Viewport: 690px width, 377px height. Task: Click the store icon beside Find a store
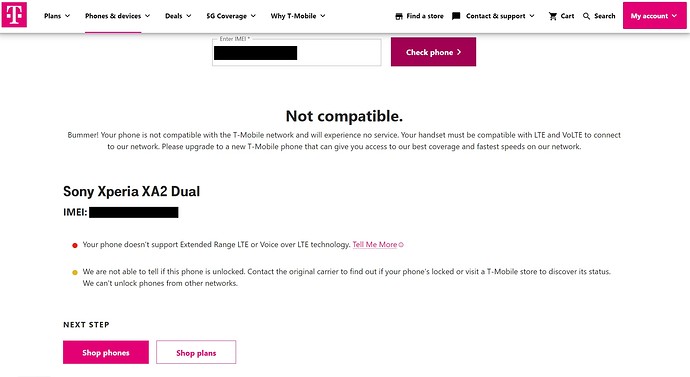tap(399, 16)
